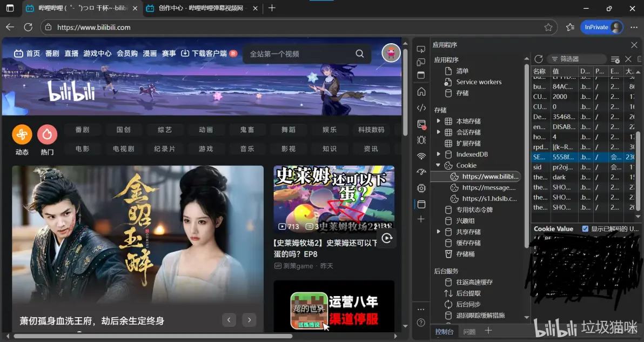Toggle 显示已解码的 URL checkbox
The image size is (644, 342).
585,229
